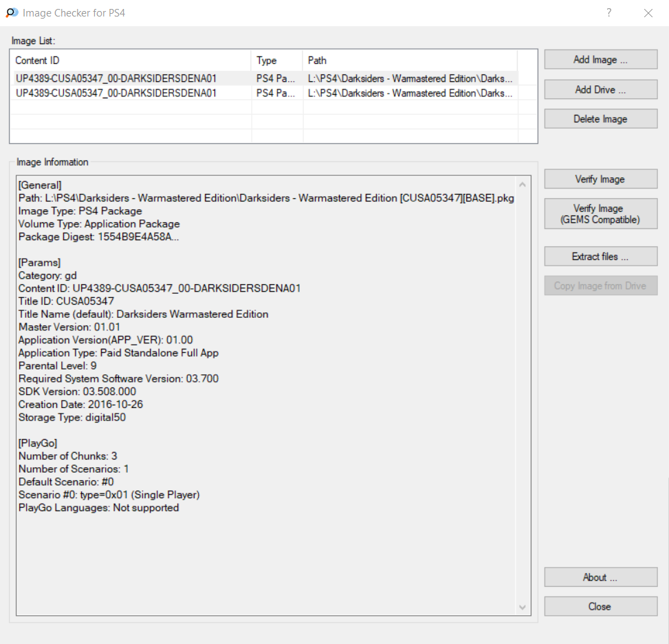Image resolution: width=669 pixels, height=644 pixels.
Task: Click Volume Type: Application Package line
Action: tap(99, 224)
